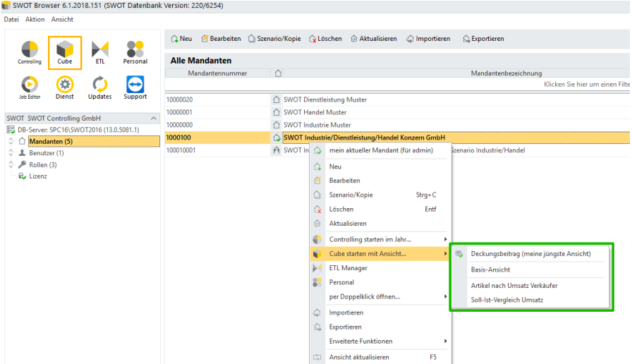Click Szenario/Kopie toolbar button
This screenshot has height=364, width=632.
pyautogui.click(x=274, y=39)
